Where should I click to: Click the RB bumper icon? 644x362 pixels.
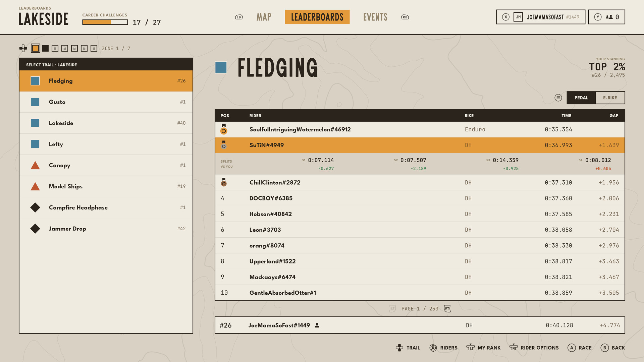pos(405,17)
